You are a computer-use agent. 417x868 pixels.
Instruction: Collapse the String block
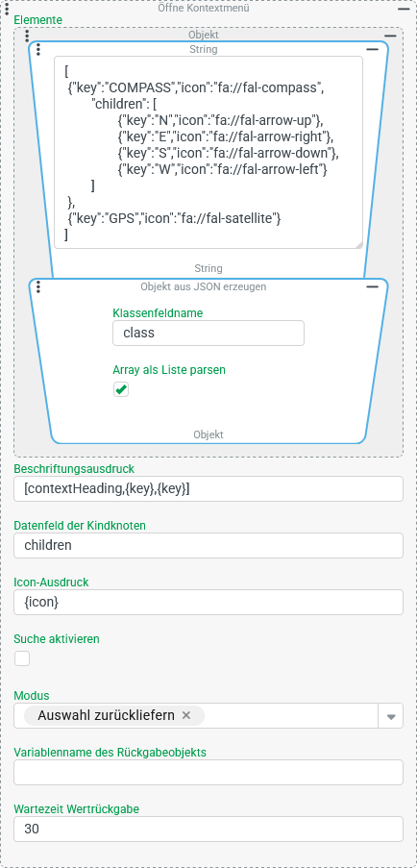coord(372,50)
